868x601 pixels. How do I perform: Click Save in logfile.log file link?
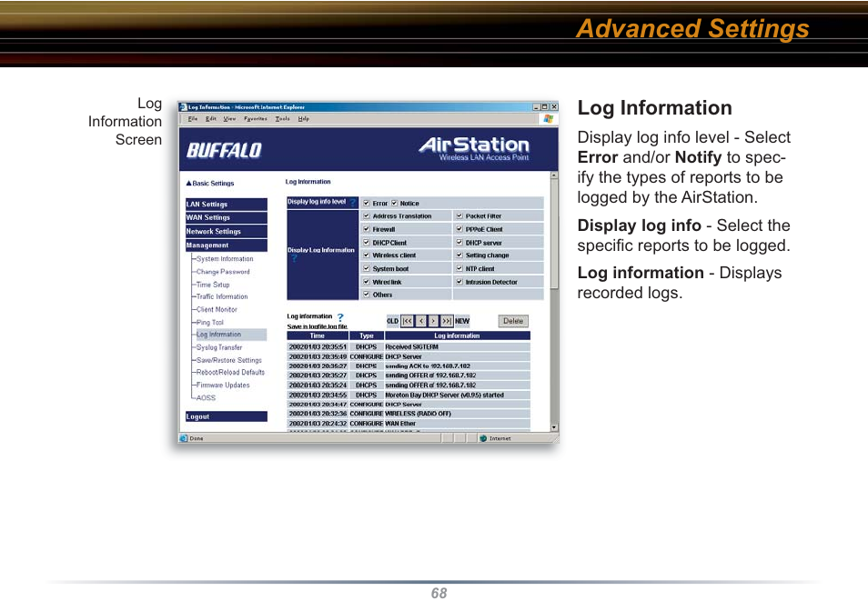[318, 326]
